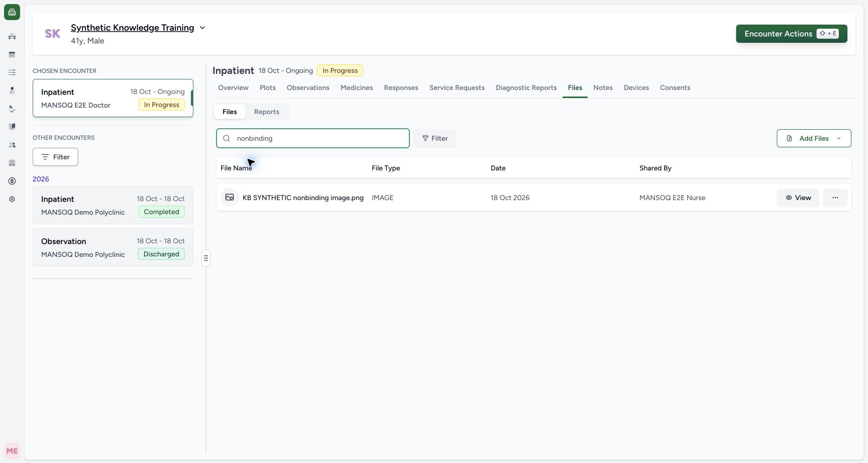
Task: Select the main Files tab
Action: [x=575, y=87]
